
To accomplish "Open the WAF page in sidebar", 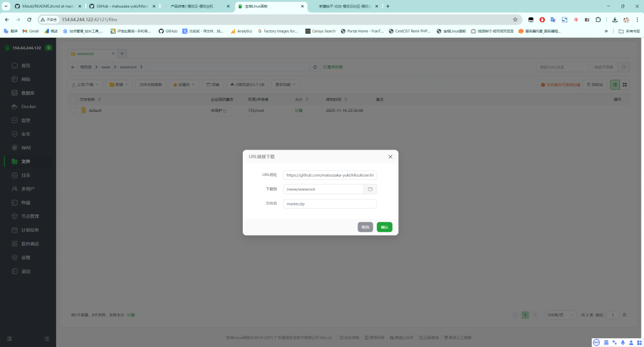I will tap(26, 148).
